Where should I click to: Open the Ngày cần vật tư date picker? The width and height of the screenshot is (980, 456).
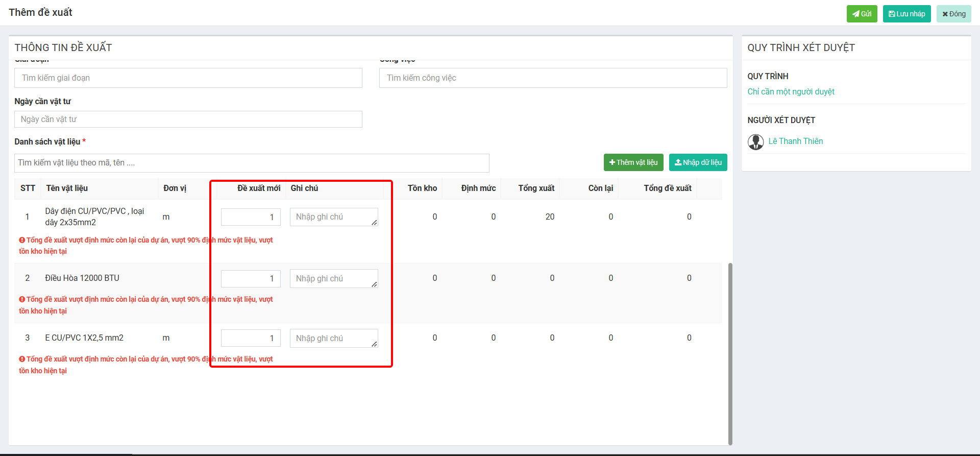188,119
